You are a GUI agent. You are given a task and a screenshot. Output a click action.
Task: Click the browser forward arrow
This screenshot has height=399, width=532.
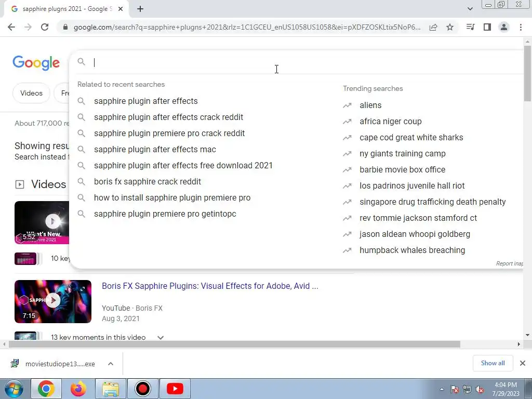(x=28, y=27)
